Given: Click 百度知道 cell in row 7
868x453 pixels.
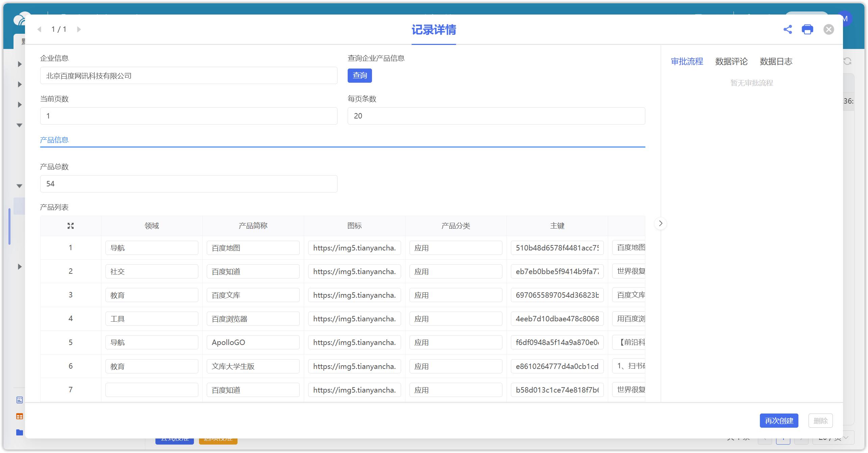Looking at the screenshot, I should point(253,390).
